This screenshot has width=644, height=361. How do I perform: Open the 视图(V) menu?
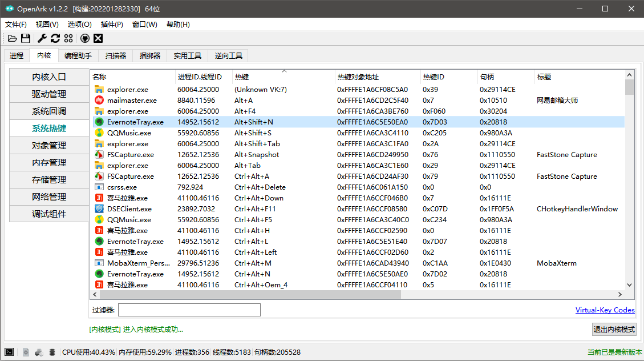pos(47,24)
